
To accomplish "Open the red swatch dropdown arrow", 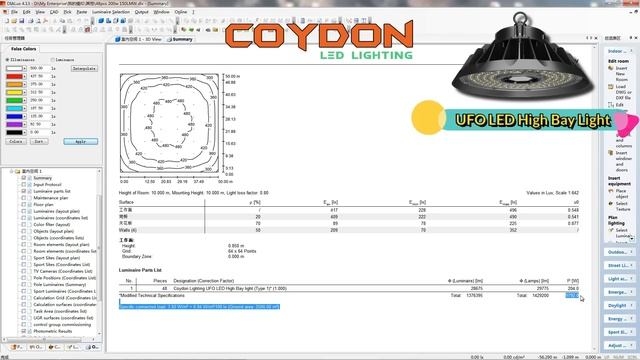I will coord(24,76).
